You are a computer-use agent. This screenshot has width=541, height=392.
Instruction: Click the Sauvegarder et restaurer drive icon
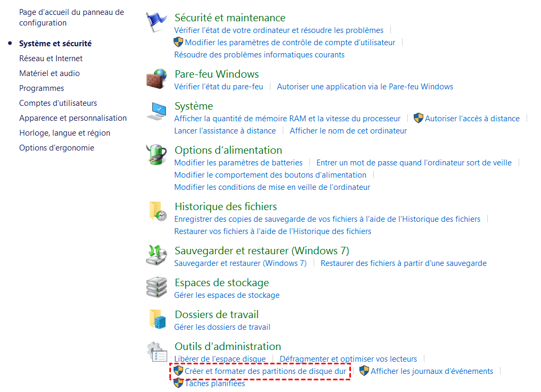(x=157, y=255)
